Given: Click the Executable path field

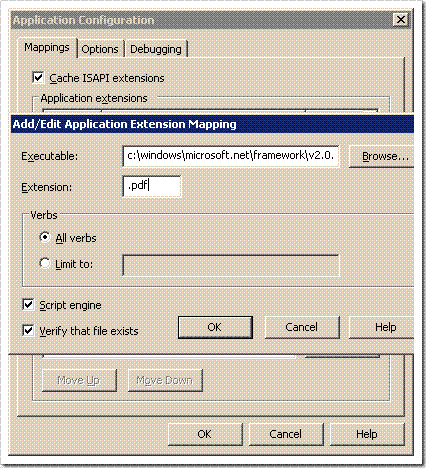Looking at the screenshot, I should tap(231, 156).
